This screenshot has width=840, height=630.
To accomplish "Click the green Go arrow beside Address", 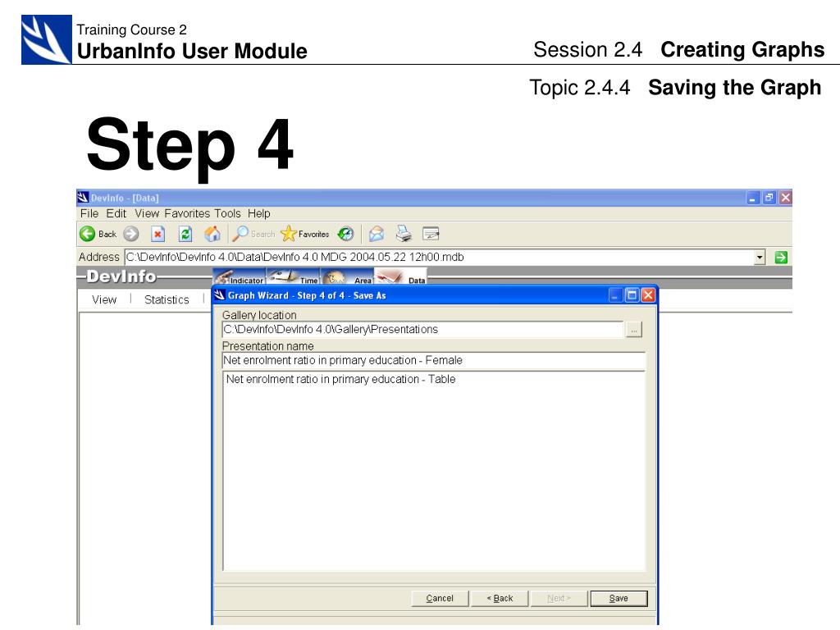I will coord(781,257).
